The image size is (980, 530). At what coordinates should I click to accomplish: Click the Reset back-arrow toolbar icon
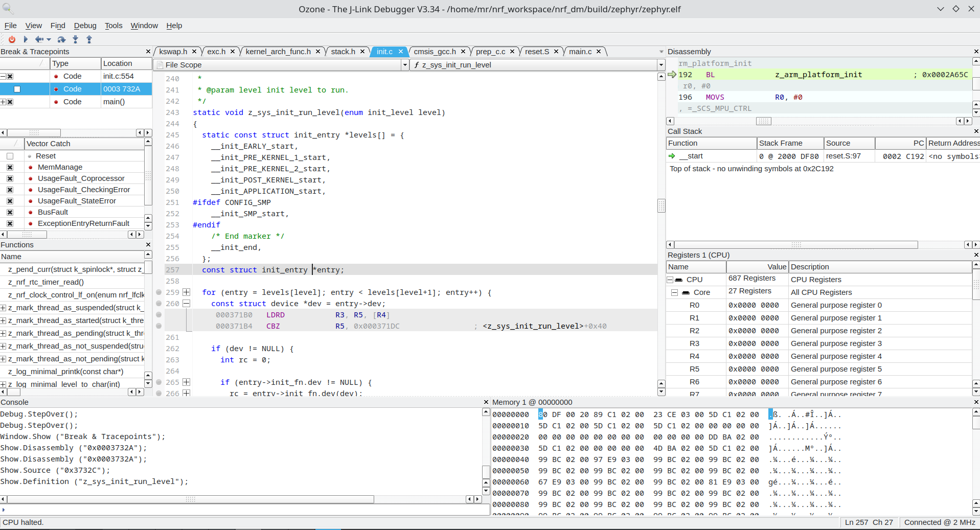tap(39, 39)
